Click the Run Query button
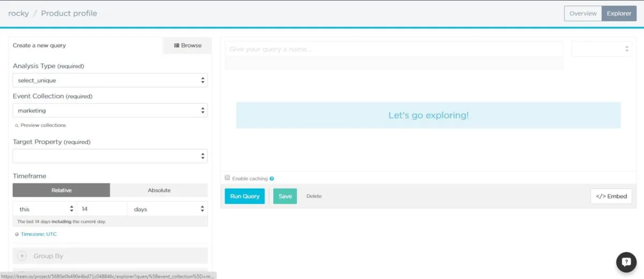644x279 pixels. (245, 196)
